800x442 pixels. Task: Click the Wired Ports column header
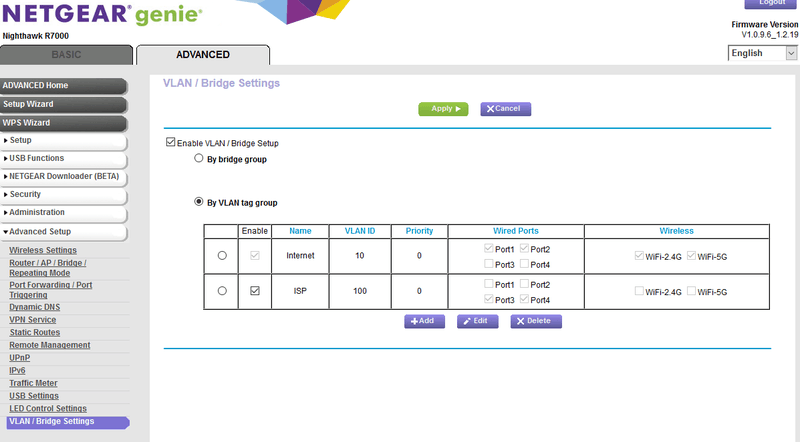[516, 231]
